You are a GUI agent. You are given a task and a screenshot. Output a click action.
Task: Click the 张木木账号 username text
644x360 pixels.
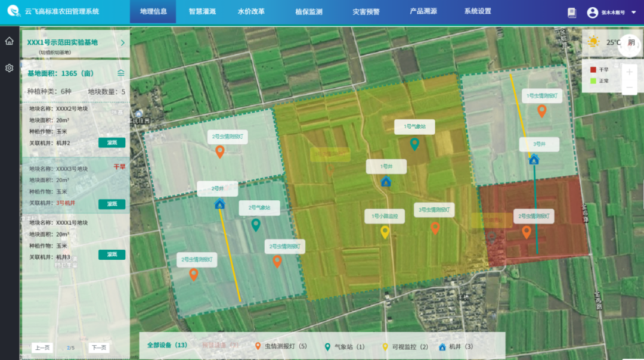coord(613,13)
